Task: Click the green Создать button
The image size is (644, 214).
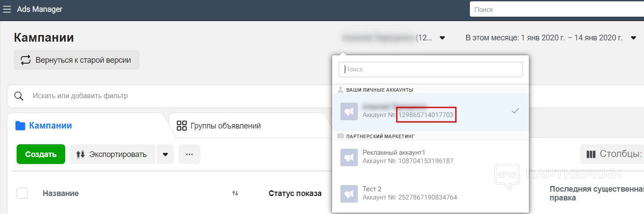Action: point(41,154)
